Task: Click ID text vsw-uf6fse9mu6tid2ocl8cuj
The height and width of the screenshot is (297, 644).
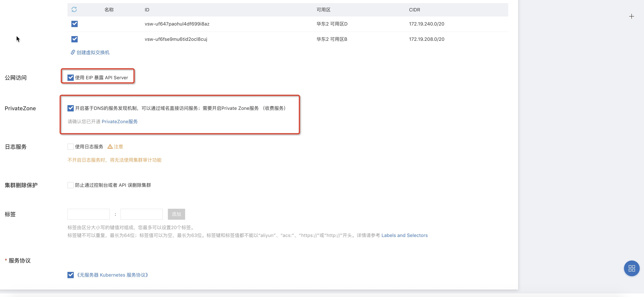Action: [176, 39]
